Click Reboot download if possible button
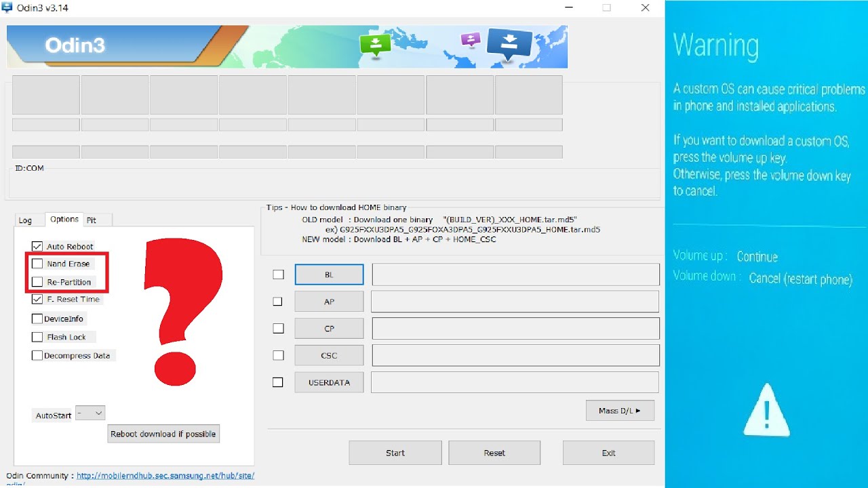The image size is (868, 488). [x=163, y=434]
